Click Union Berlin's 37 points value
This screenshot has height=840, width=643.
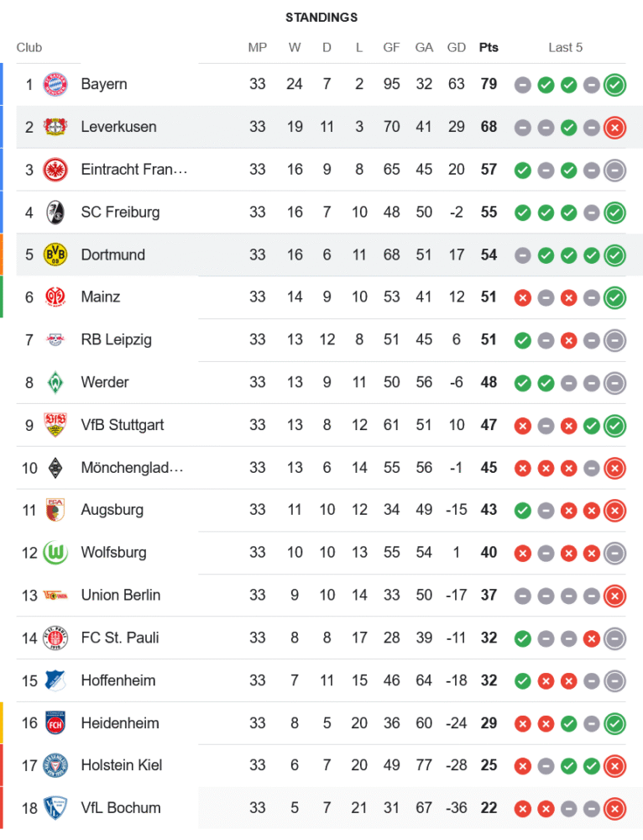click(489, 595)
